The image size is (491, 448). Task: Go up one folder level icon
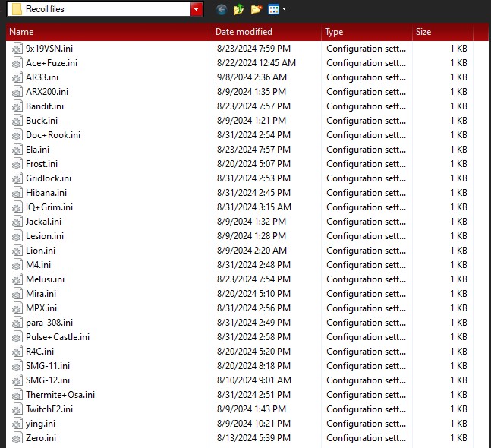pos(238,9)
